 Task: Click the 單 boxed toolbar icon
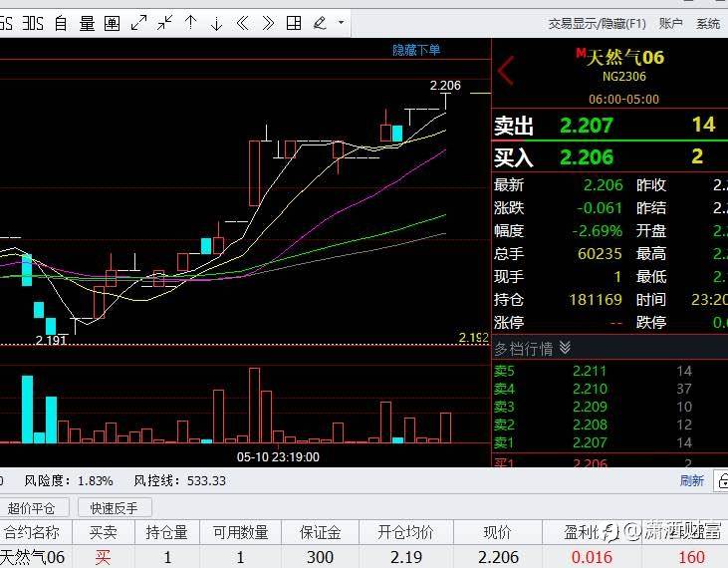112,23
